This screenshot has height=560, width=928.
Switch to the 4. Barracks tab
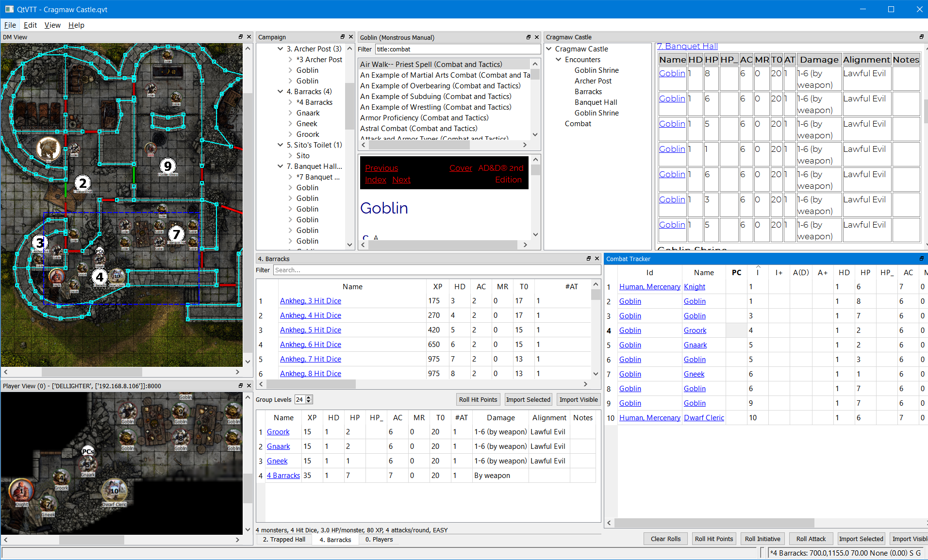click(x=335, y=540)
